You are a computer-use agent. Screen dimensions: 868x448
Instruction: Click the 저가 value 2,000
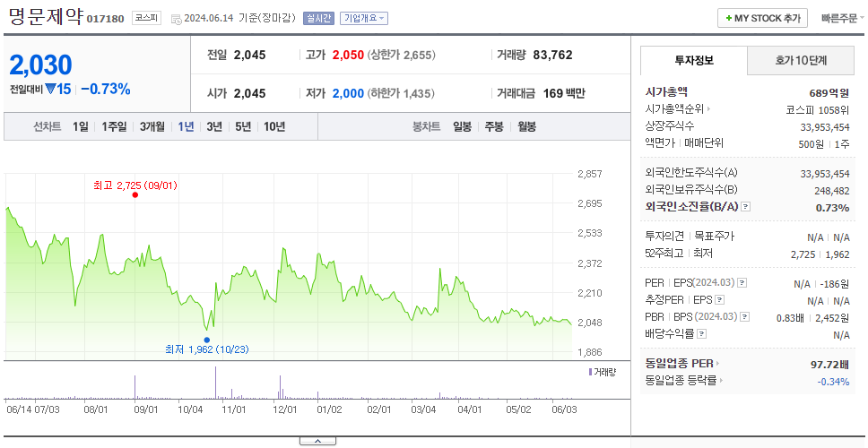tap(348, 93)
